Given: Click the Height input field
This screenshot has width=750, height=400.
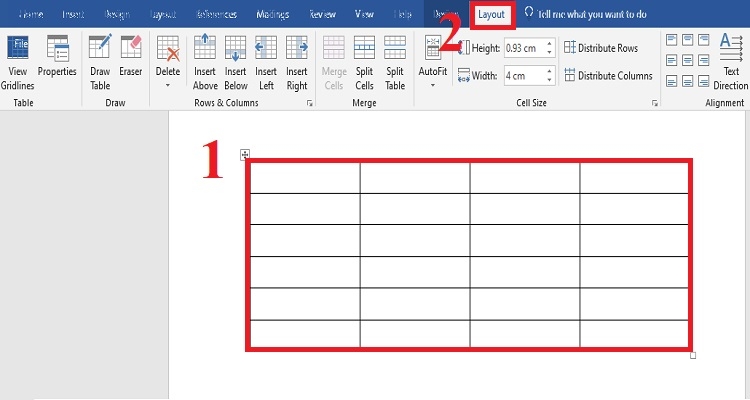Looking at the screenshot, I should click(524, 48).
